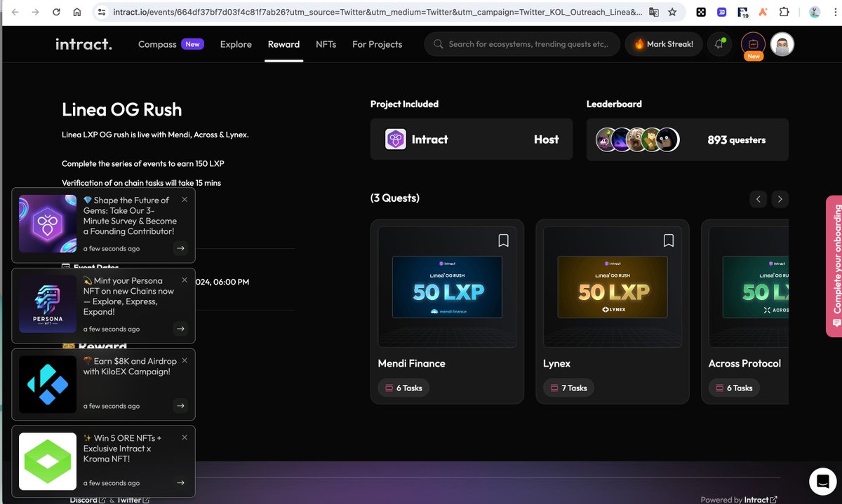Open the Lynex 50 LXP banner
Screen dimensions: 842x504
point(613,287)
